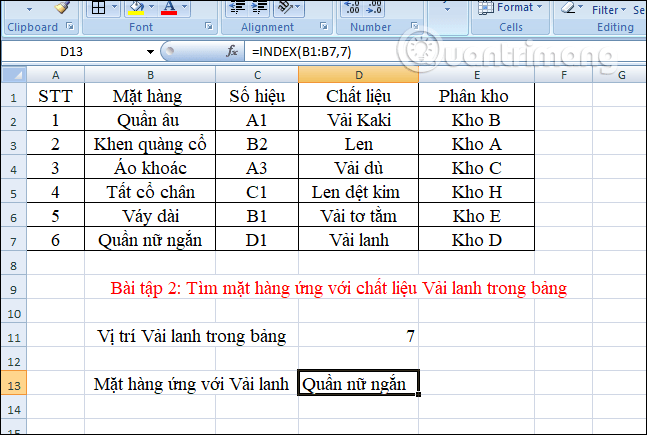Click the 'Tất cổ chân' cell
The height and width of the screenshot is (435, 647).
pyautogui.click(x=150, y=191)
